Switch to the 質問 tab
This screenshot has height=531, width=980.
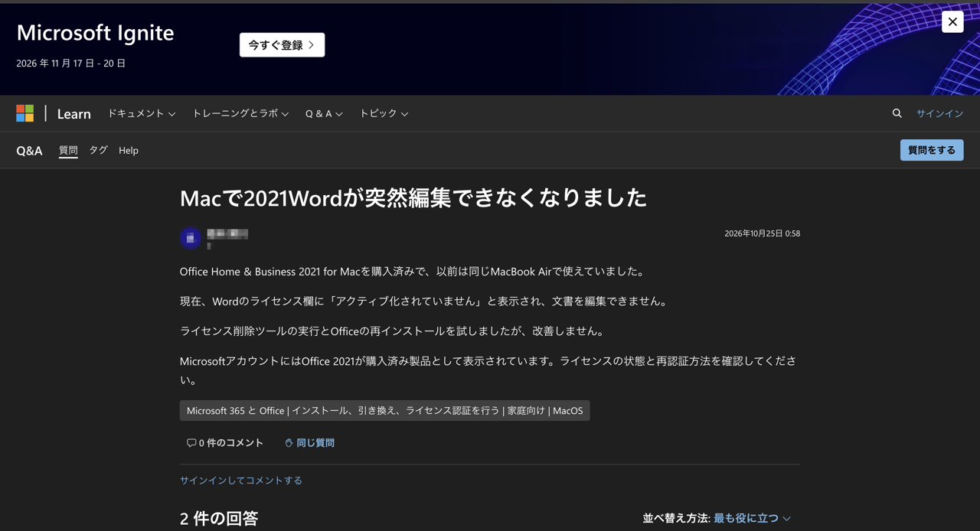tap(68, 150)
